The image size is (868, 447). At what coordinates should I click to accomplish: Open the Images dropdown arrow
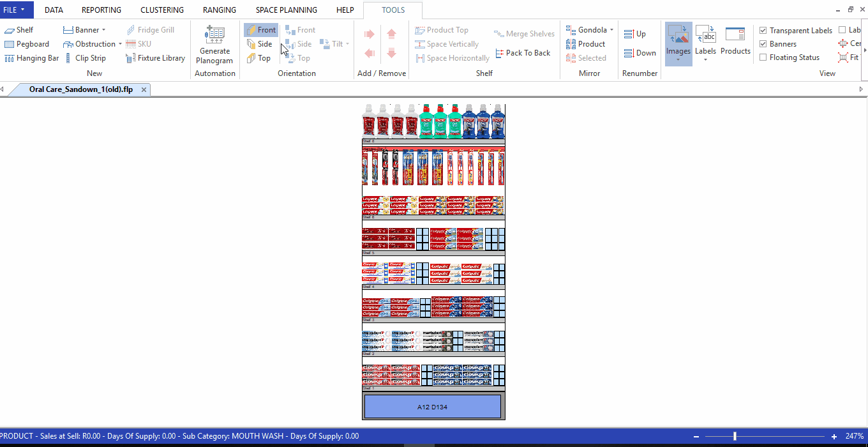(x=678, y=61)
